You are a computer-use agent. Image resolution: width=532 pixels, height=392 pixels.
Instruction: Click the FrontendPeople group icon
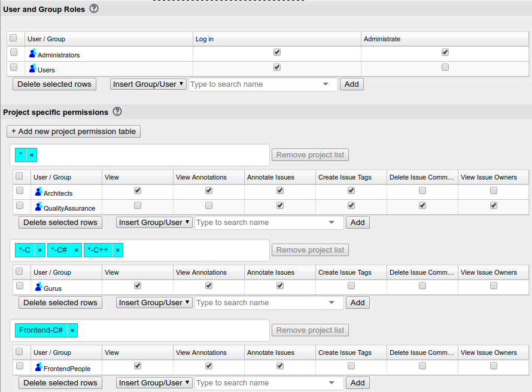click(39, 367)
